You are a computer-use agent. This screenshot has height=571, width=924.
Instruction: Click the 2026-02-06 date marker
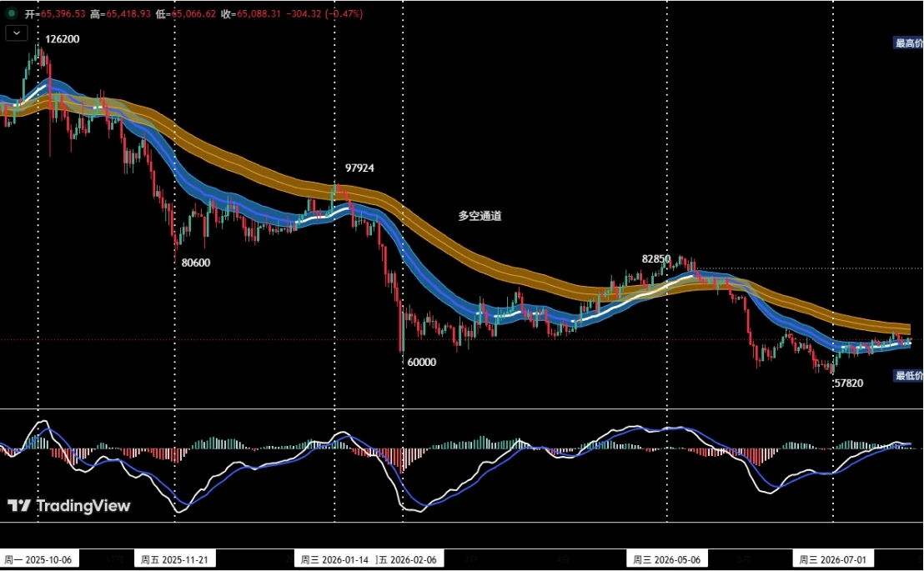[409, 559]
